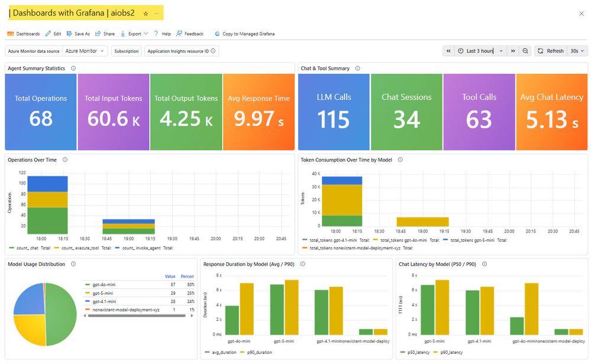
Task: Click the right arrow of legend scrollbar
Action: pos(192,316)
